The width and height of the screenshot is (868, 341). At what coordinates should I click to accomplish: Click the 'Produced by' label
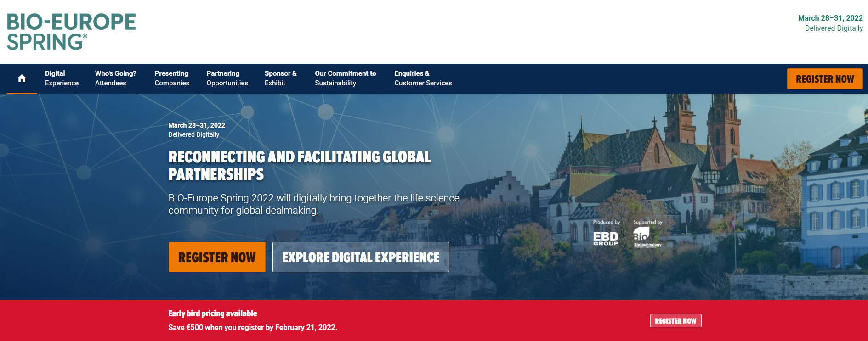(607, 222)
